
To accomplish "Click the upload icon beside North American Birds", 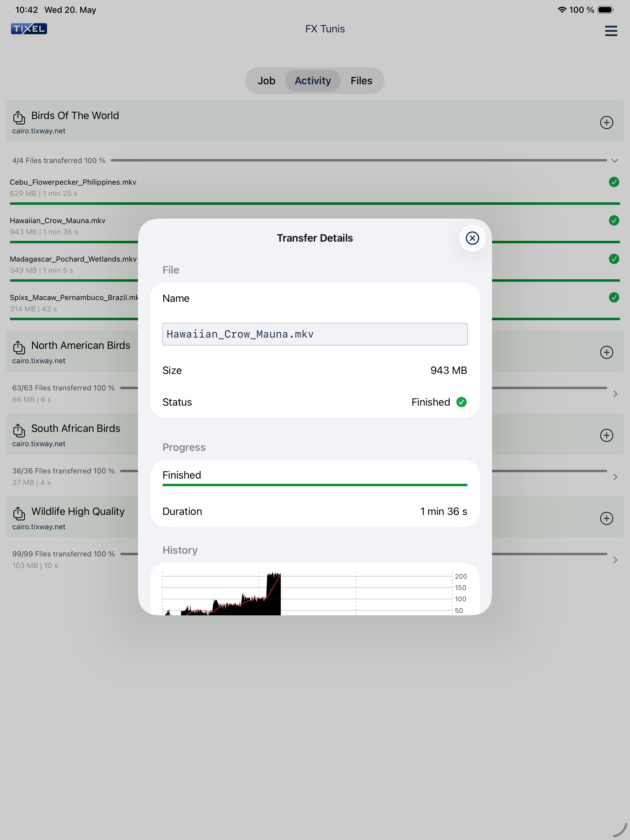I will click(19, 347).
